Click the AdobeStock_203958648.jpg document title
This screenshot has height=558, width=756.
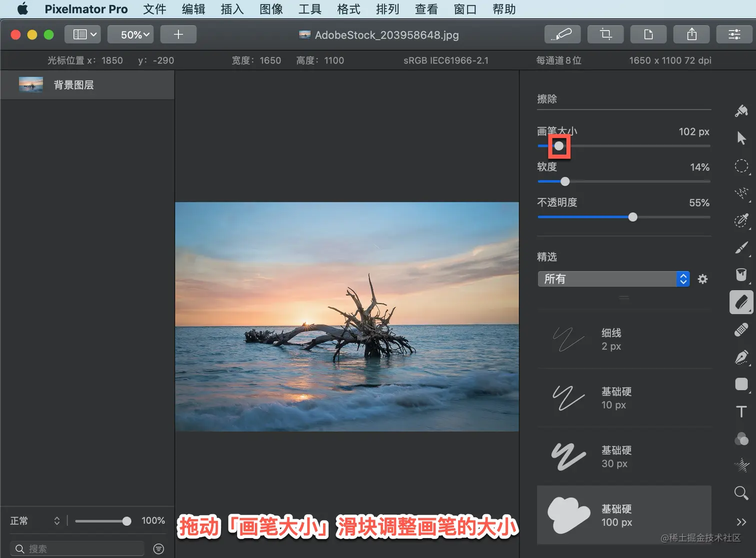tap(386, 35)
